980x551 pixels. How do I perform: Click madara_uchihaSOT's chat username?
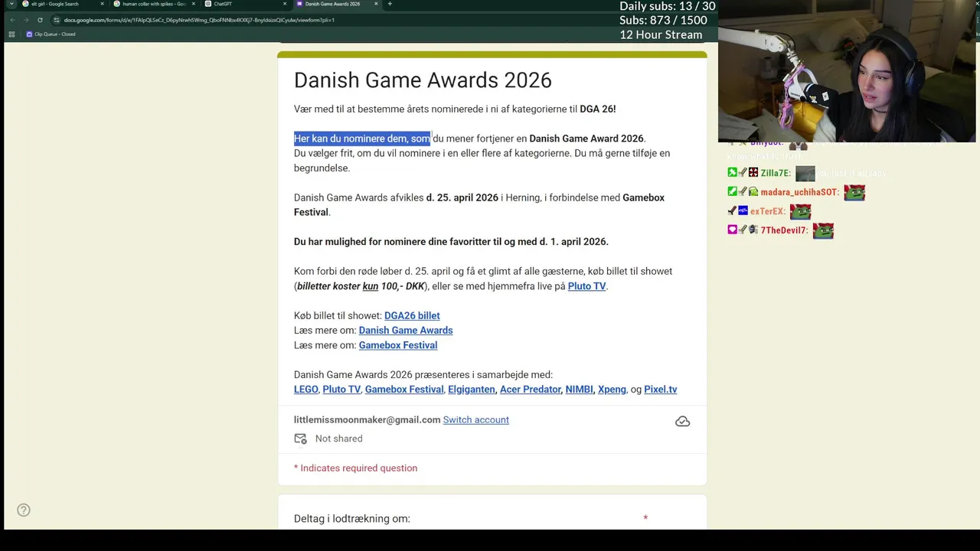tap(800, 193)
